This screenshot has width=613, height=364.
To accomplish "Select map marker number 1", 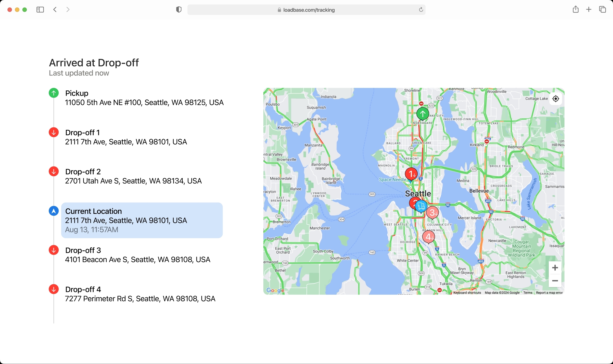I will point(411,174).
